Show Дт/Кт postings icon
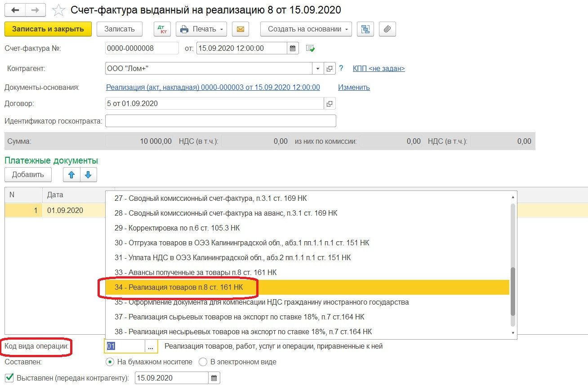The image size is (588, 385). (x=162, y=29)
